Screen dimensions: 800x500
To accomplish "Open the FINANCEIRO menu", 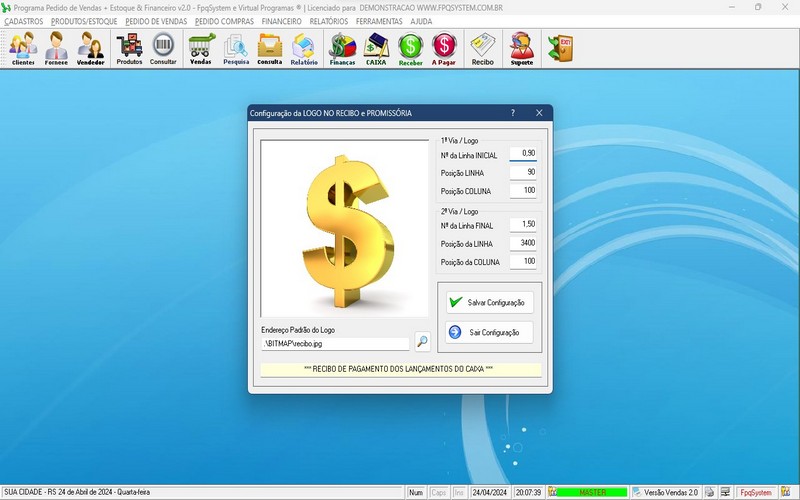I will click(x=281, y=21).
